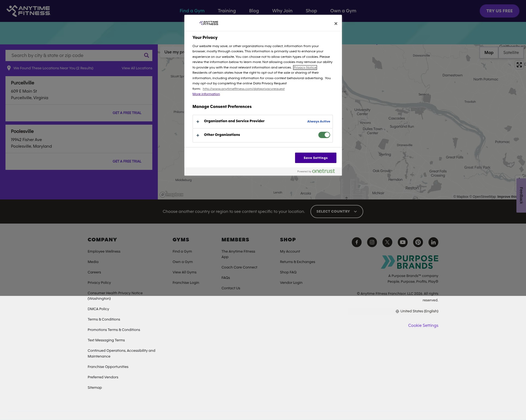Click the OneTrust logo in dialog footer
This screenshot has width=526, height=420.
pyautogui.click(x=323, y=171)
